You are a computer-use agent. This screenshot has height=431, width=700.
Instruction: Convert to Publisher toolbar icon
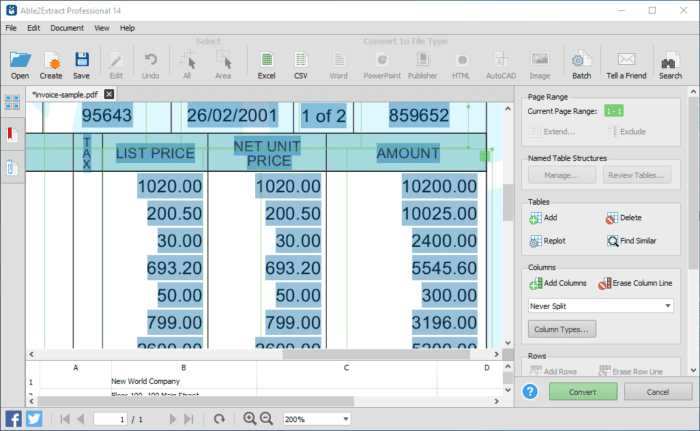422,65
